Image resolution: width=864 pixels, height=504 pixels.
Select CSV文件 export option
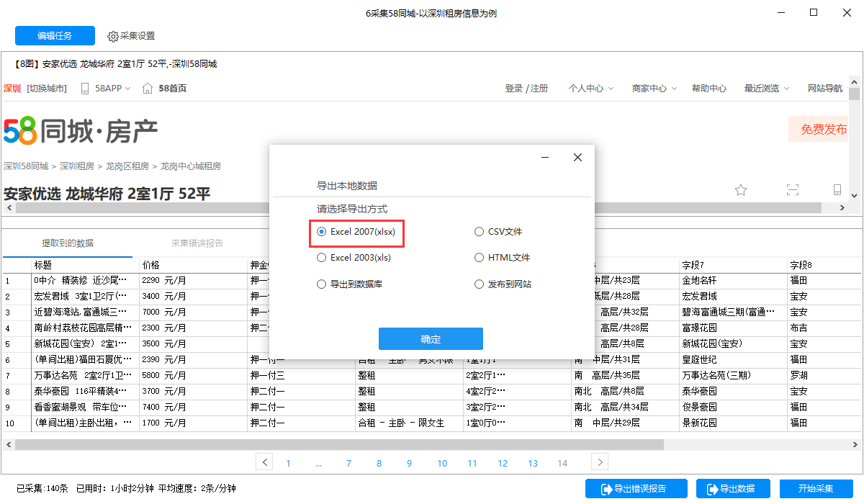498,232
